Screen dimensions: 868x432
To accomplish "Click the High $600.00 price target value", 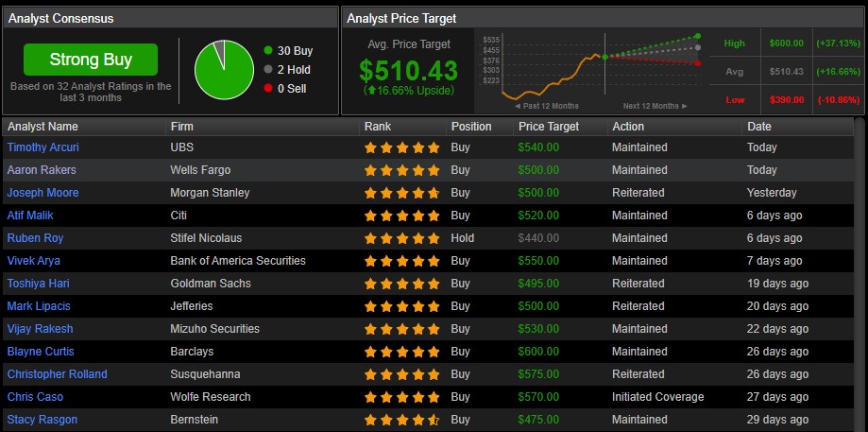I will pos(786,43).
